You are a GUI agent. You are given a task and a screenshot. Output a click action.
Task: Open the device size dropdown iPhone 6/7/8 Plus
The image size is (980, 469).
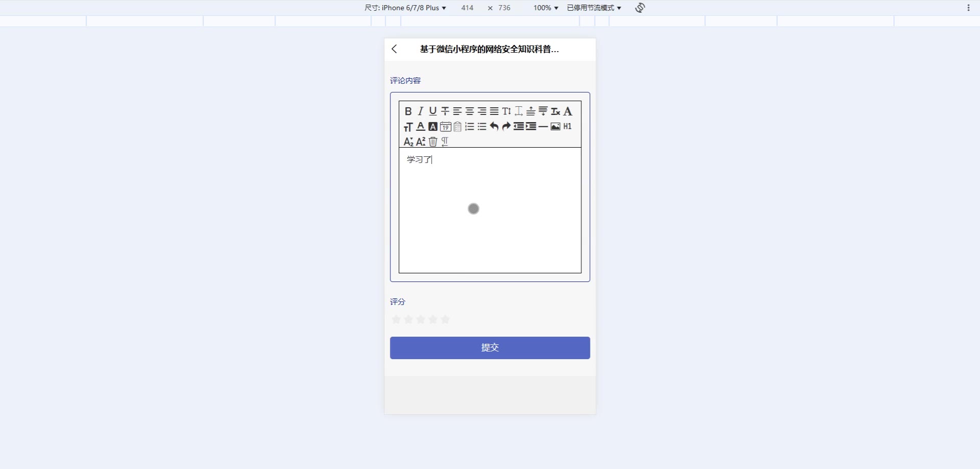pos(405,8)
